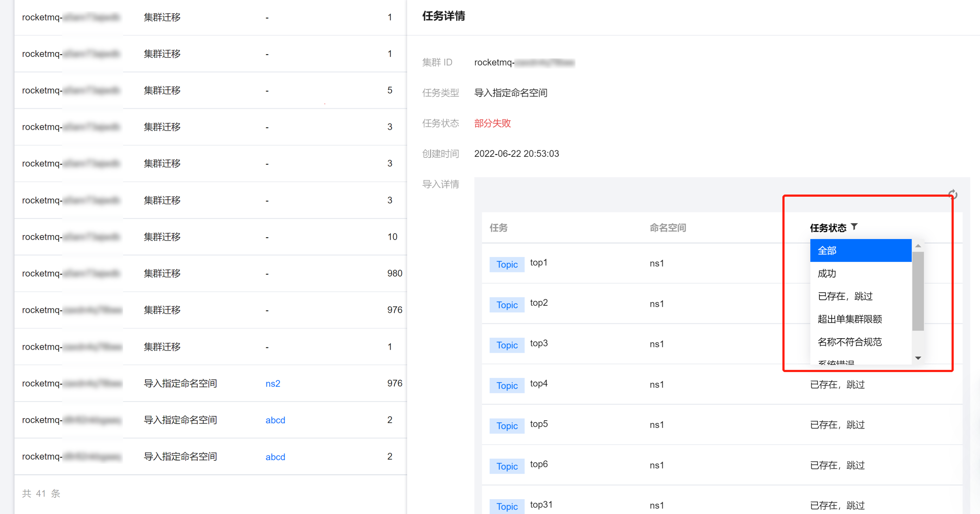Click the Topic tag for top6
The height and width of the screenshot is (514, 980).
click(x=507, y=466)
